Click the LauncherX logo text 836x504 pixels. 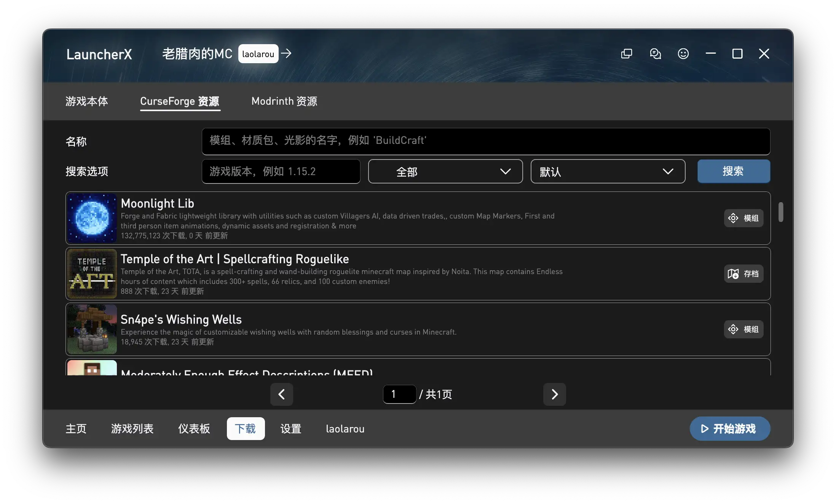[x=99, y=54]
